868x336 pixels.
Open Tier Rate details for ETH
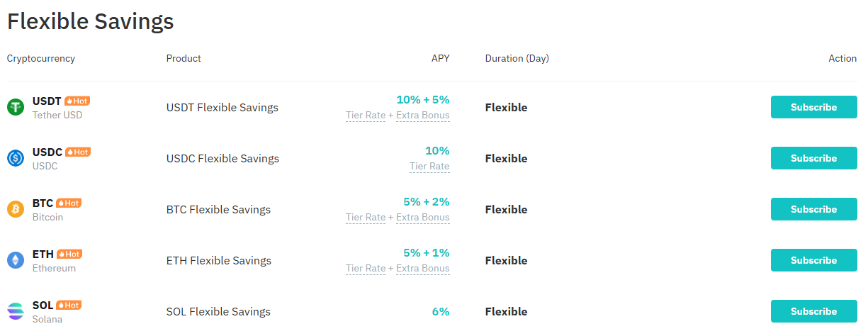[x=366, y=269]
